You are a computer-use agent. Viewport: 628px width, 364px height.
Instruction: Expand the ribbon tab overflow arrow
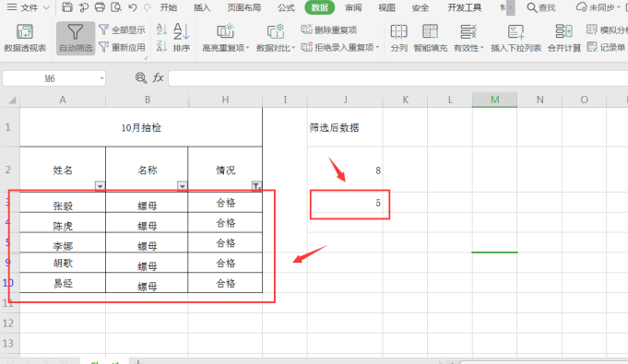[x=510, y=7]
